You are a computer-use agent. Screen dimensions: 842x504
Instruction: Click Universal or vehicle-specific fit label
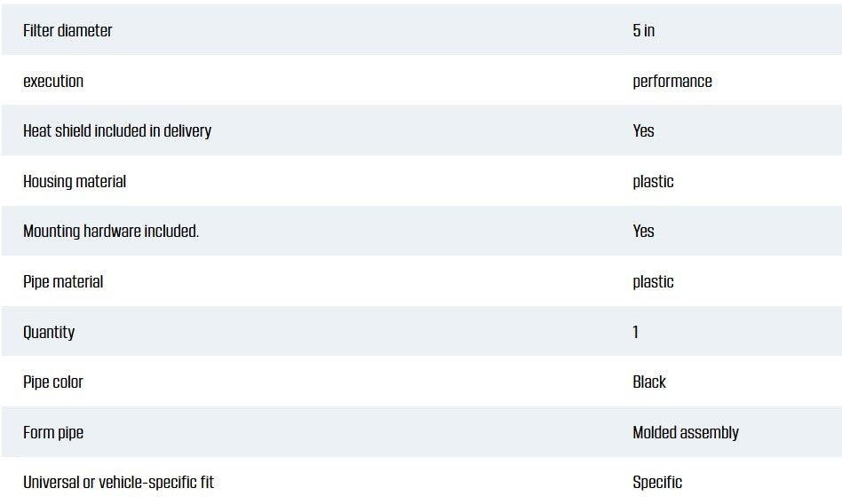(118, 482)
